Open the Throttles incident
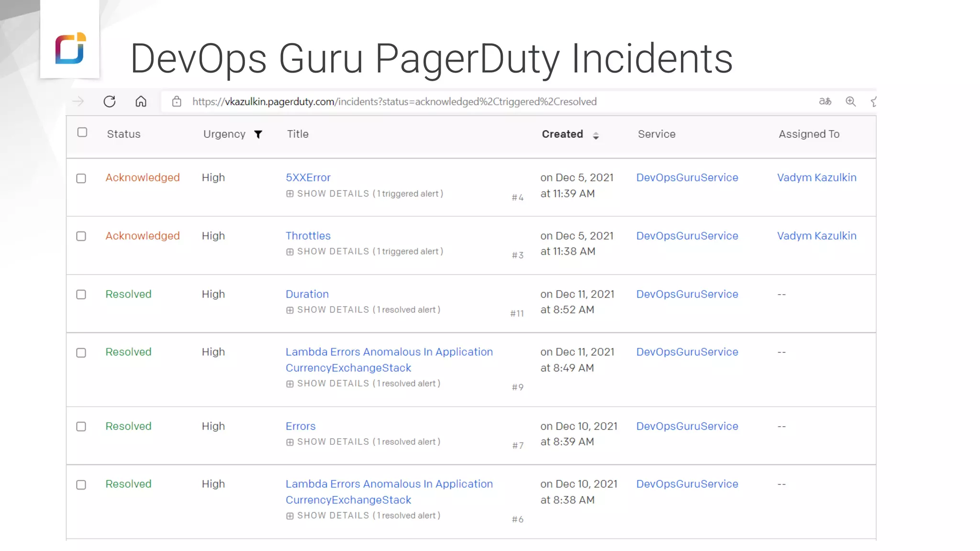This screenshot has width=980, height=551. pyautogui.click(x=308, y=236)
